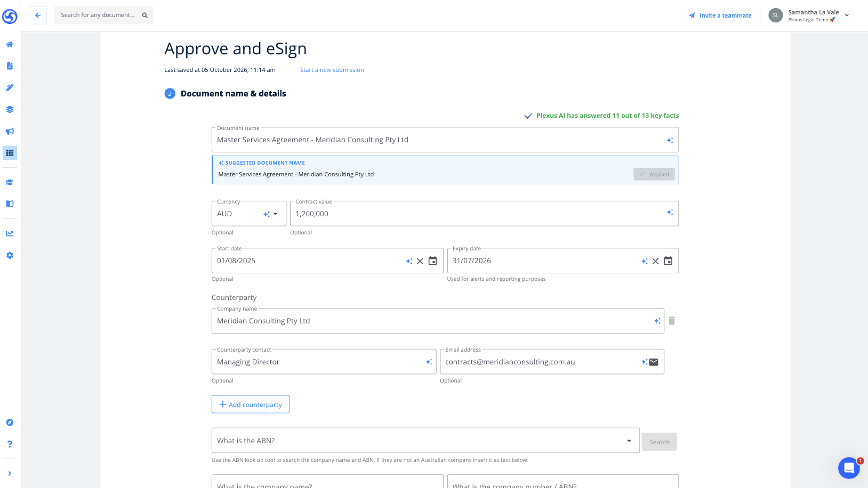Open the settings gear sidebar icon
Image resolution: width=868 pixels, height=488 pixels.
coord(10,255)
